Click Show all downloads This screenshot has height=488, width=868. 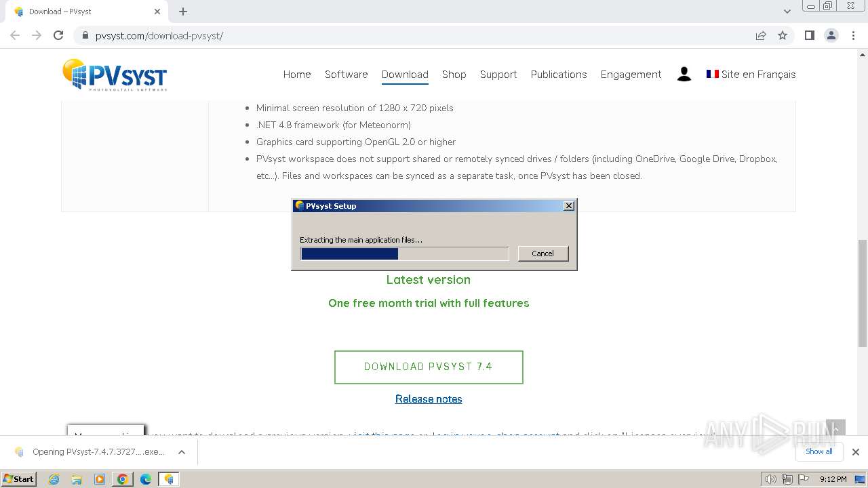(819, 451)
